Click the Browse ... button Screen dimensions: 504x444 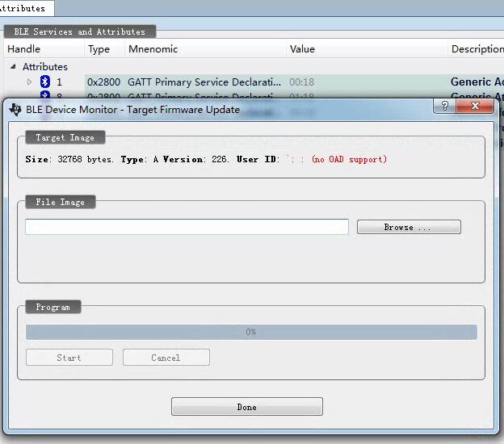click(409, 227)
